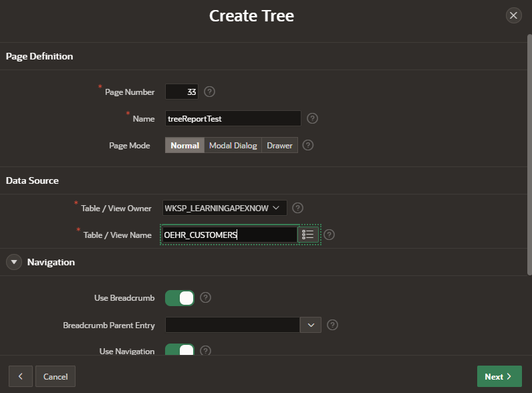
Task: Open the table name list-of-values picker
Action: tap(308, 235)
